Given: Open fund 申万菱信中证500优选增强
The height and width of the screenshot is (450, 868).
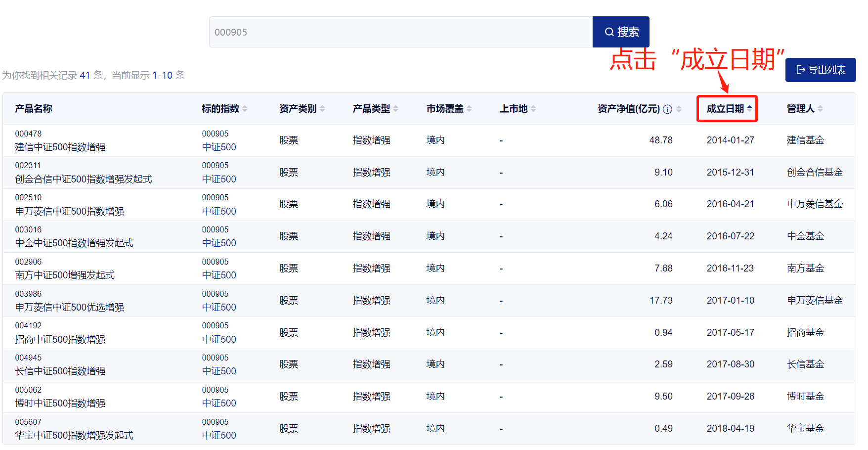Looking at the screenshot, I should (70, 307).
